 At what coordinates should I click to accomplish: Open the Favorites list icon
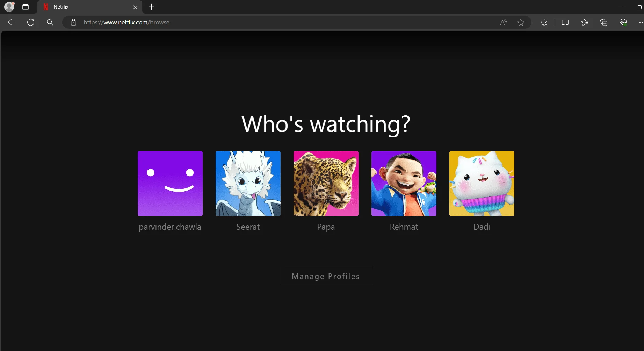coord(585,22)
